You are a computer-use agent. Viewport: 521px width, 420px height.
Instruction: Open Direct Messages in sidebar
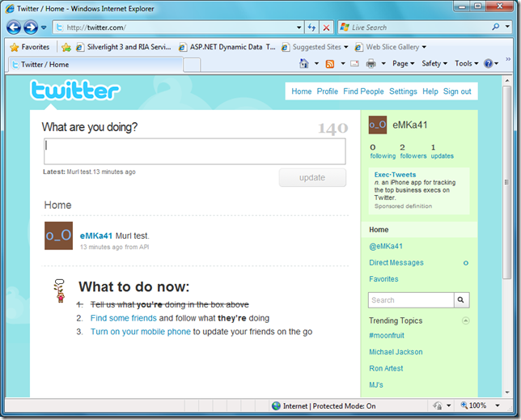click(396, 262)
